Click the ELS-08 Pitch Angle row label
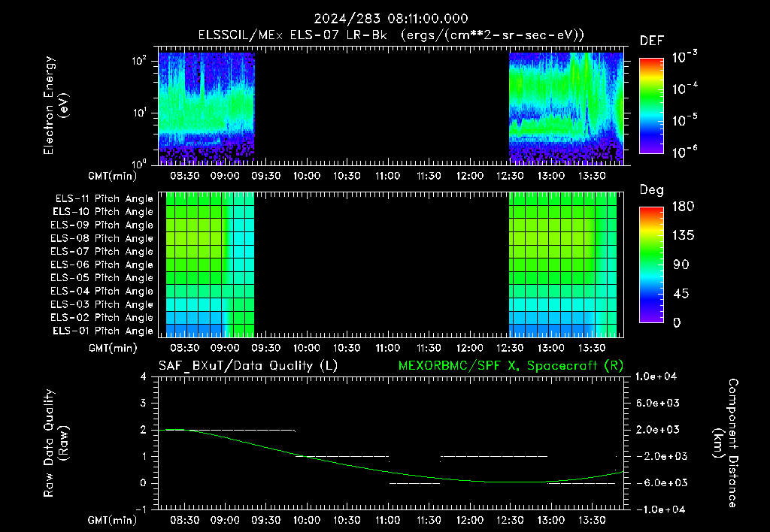The width and height of the screenshot is (770, 532). pos(102,238)
